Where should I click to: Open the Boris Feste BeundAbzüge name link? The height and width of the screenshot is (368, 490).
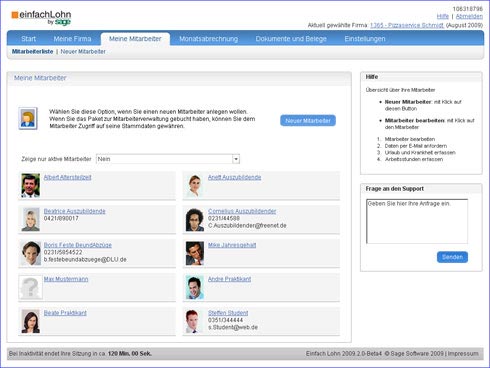coord(78,245)
